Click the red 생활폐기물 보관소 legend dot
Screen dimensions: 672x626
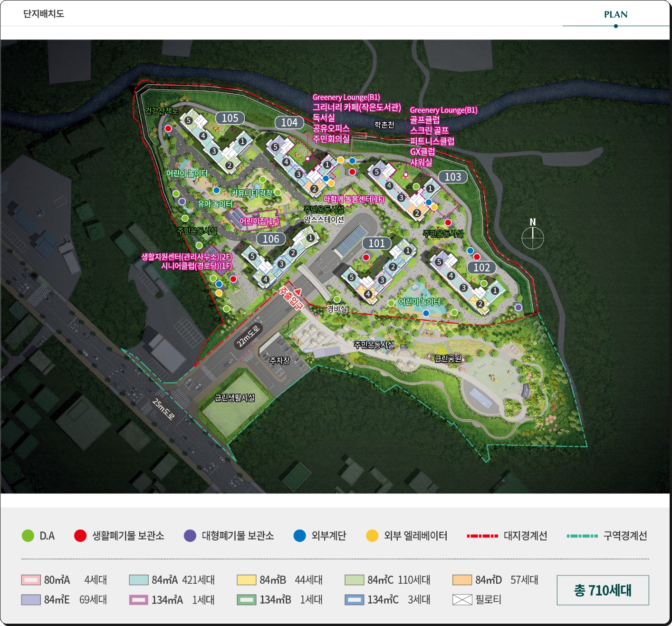pyautogui.click(x=80, y=536)
